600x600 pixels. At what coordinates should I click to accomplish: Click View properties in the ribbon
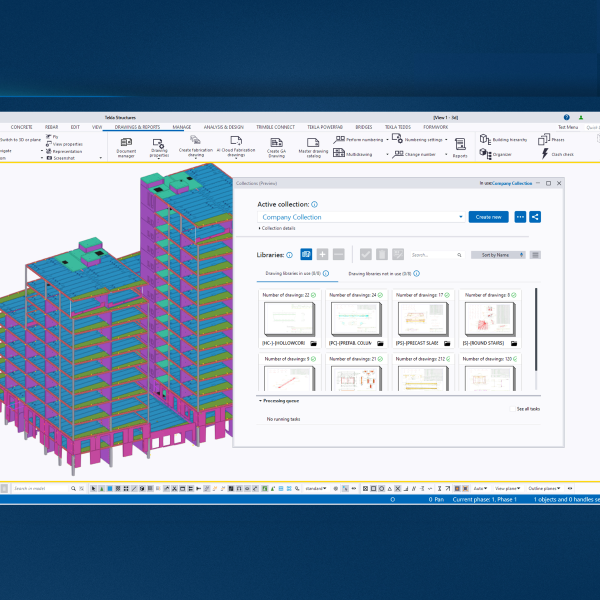64,144
